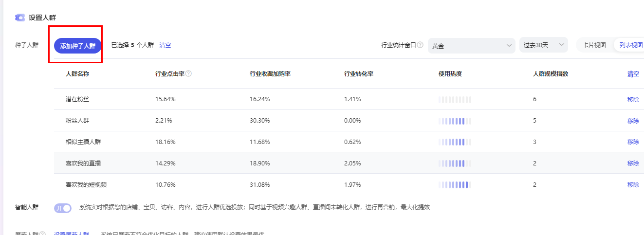Screen dimensions: 644x235
Task: Click the chevron arrow in 过去30天 dropdown
Action: (x=561, y=45)
